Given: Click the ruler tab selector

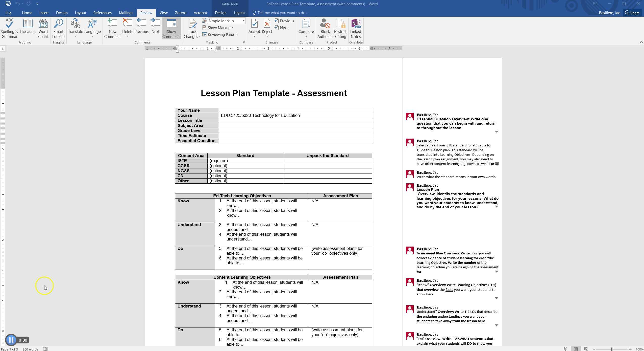Looking at the screenshot, I should 3,49.
